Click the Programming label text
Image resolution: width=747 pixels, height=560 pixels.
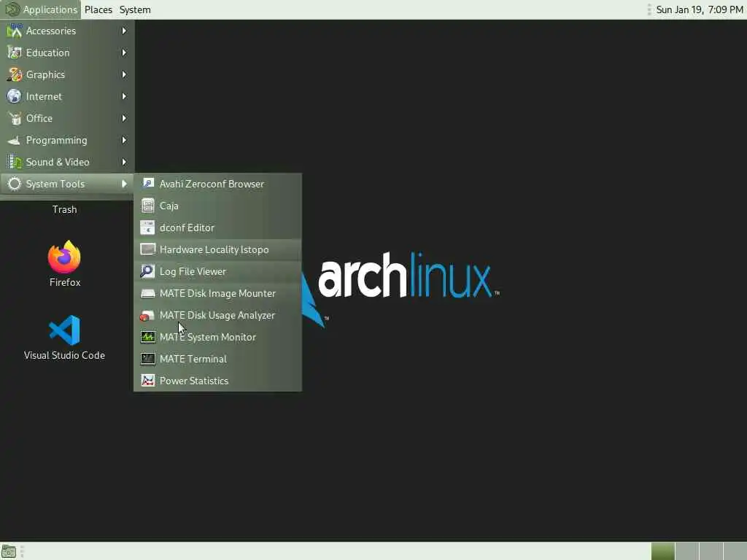(56, 140)
